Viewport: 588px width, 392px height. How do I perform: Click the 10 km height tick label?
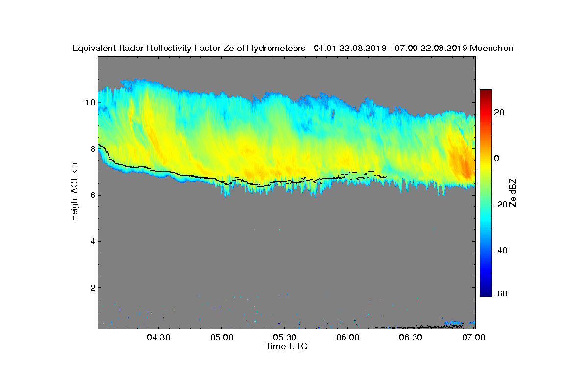pos(90,102)
